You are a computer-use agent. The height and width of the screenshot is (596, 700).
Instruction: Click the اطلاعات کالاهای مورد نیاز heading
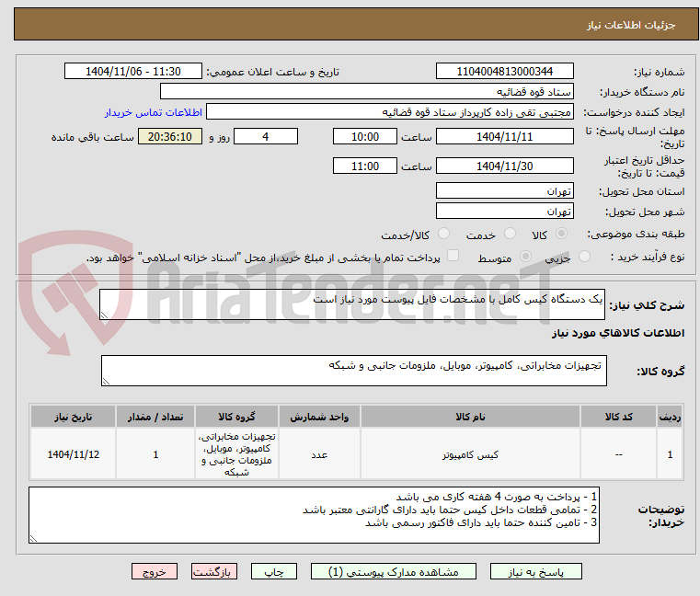(618, 333)
